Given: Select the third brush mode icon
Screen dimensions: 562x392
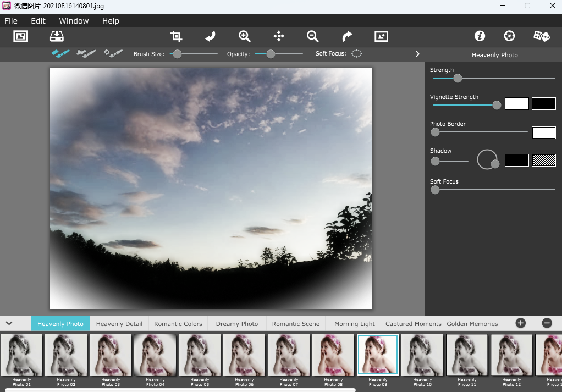Looking at the screenshot, I should click(113, 54).
